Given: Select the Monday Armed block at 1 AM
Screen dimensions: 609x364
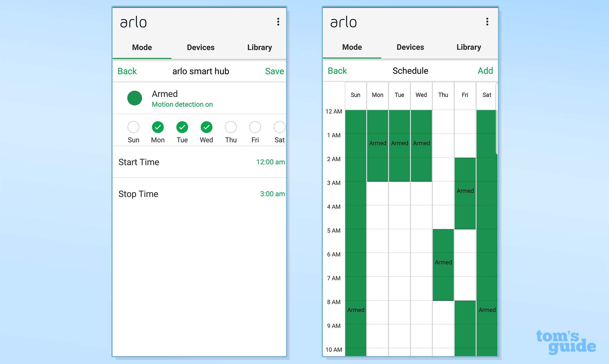Looking at the screenshot, I should (x=376, y=143).
